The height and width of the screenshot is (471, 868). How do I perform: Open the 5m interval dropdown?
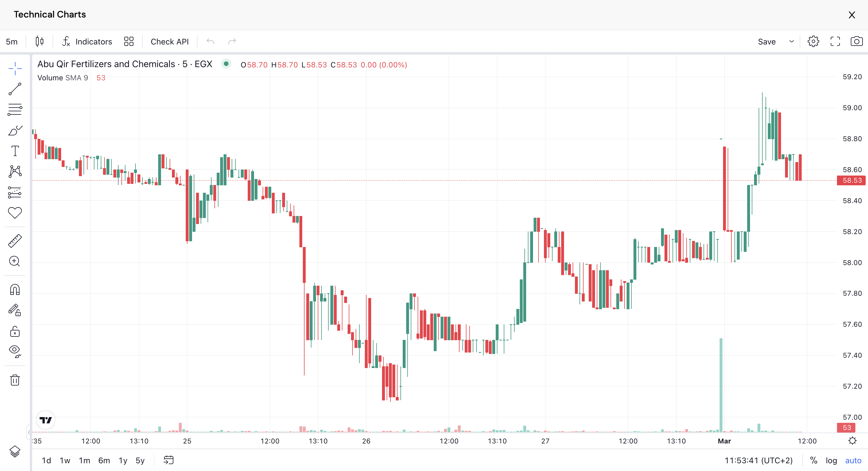click(x=12, y=41)
